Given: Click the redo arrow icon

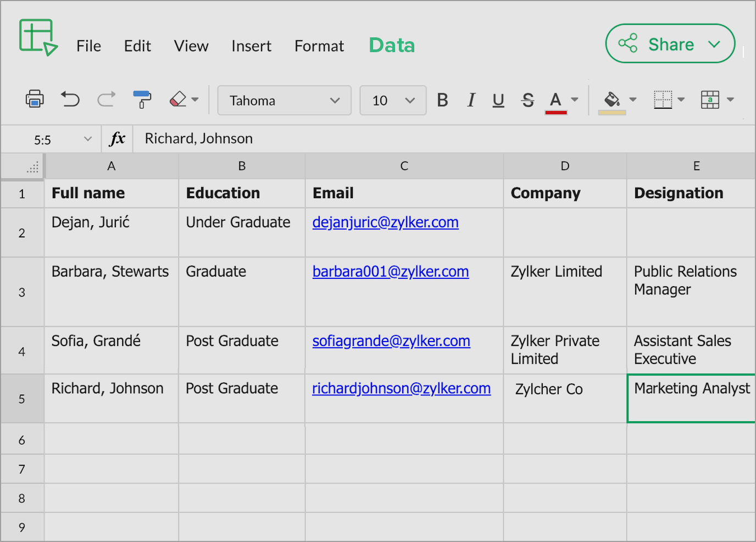Looking at the screenshot, I should click(x=106, y=99).
